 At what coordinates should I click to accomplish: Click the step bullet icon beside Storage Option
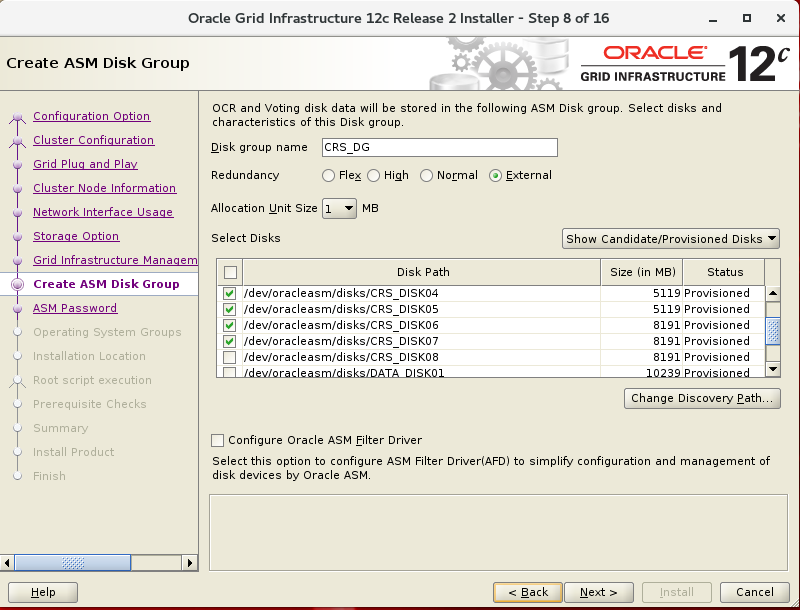18,237
